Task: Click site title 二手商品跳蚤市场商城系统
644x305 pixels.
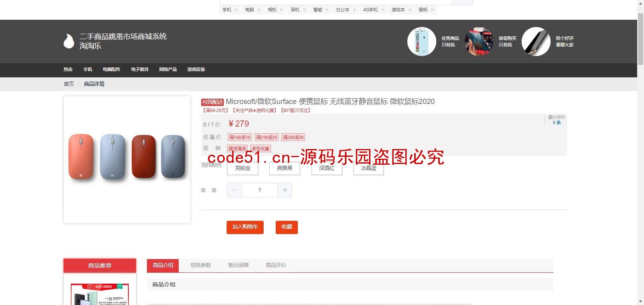Action: [123, 36]
